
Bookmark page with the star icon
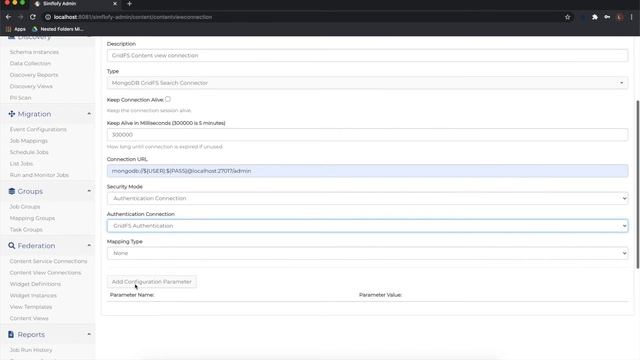[567, 17]
